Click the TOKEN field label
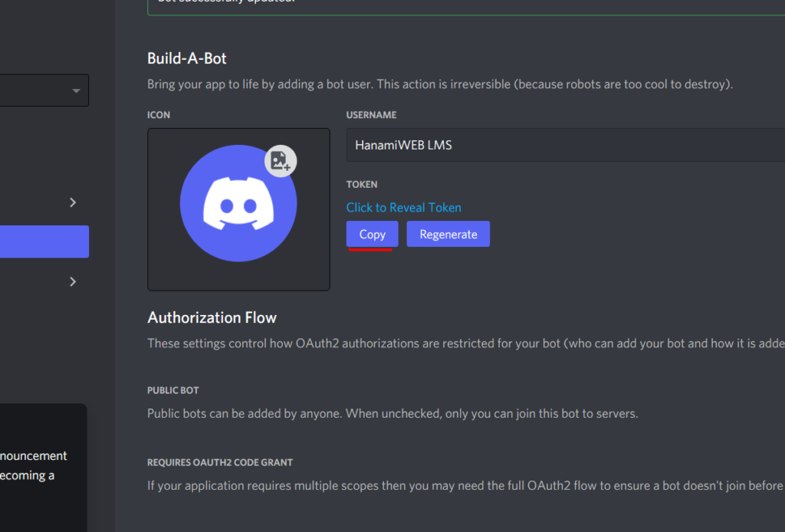 point(362,185)
